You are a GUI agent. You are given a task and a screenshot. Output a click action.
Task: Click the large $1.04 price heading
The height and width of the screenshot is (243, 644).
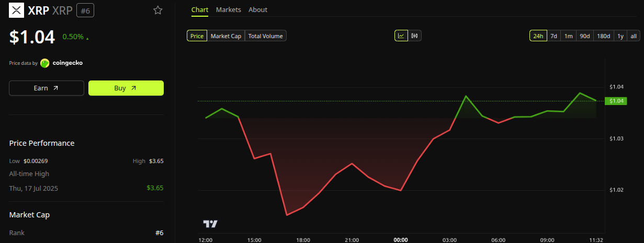click(x=32, y=37)
